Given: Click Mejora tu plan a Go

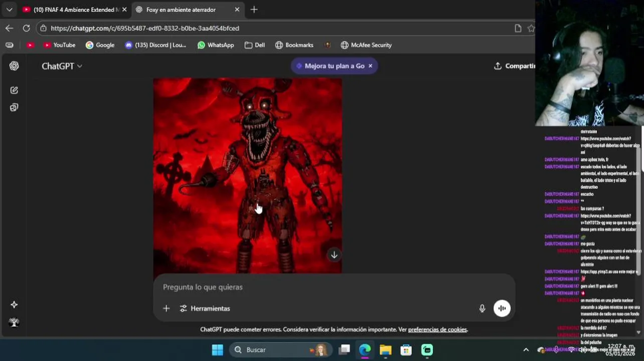Looking at the screenshot, I should click(330, 66).
